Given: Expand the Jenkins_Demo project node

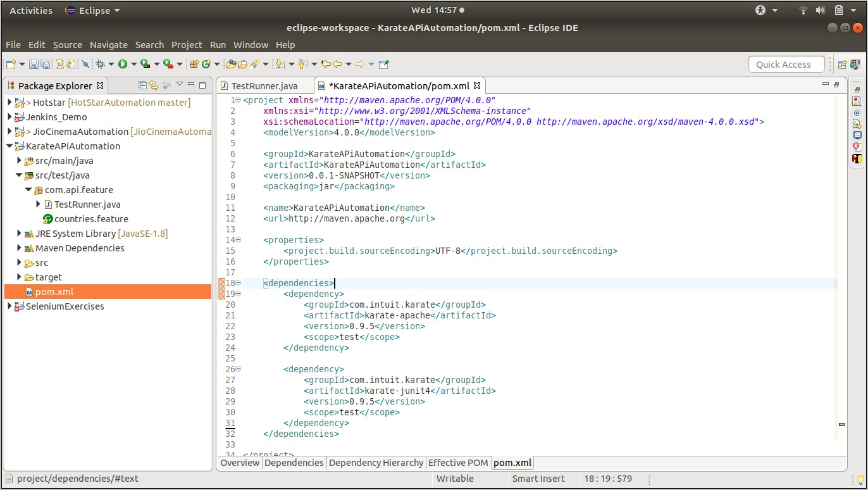Looking at the screenshot, I should 9,116.
